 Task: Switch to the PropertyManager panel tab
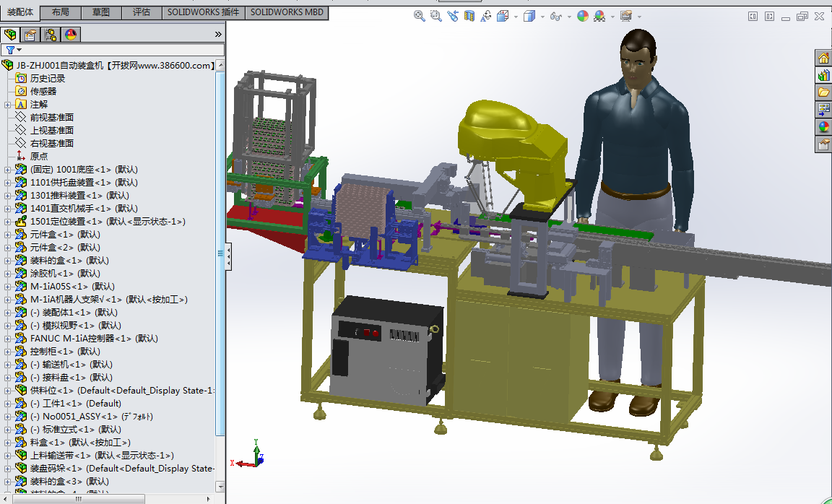point(30,35)
